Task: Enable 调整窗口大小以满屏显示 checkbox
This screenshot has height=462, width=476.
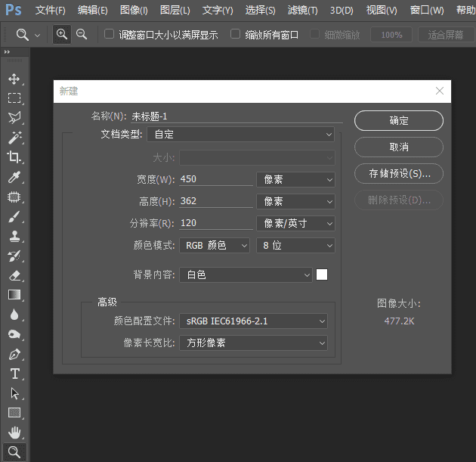Action: point(110,35)
